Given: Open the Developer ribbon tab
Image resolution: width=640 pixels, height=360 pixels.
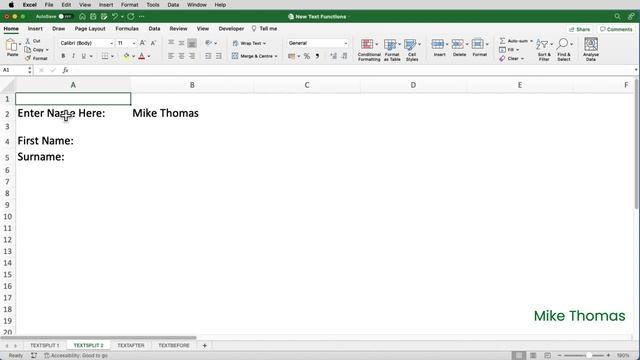Looking at the screenshot, I should tap(231, 29).
